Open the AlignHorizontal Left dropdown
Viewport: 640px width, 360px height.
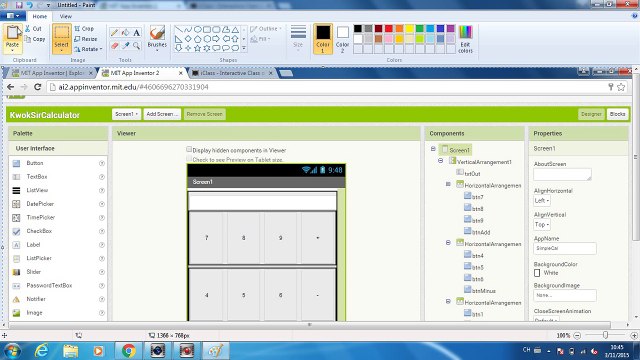coord(542,201)
